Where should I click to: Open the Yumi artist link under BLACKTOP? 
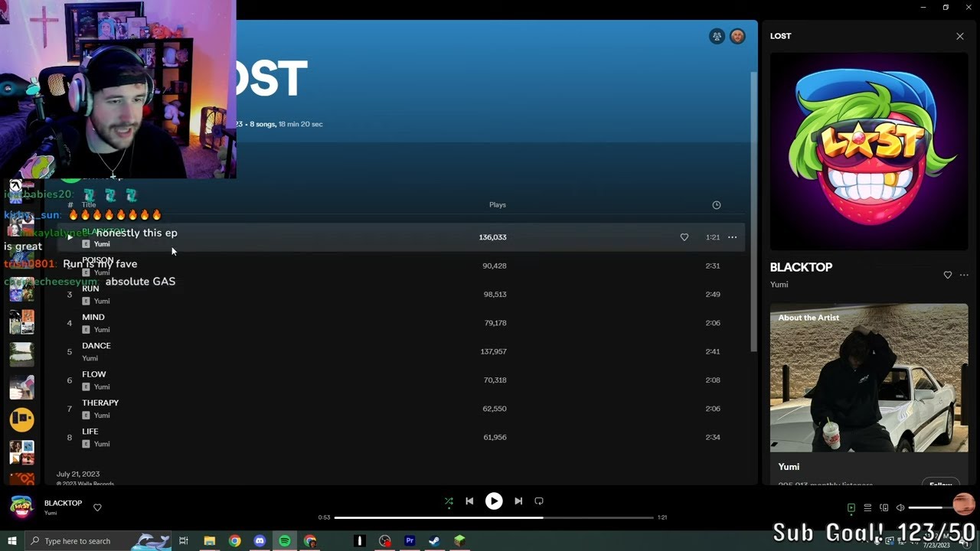pos(779,285)
